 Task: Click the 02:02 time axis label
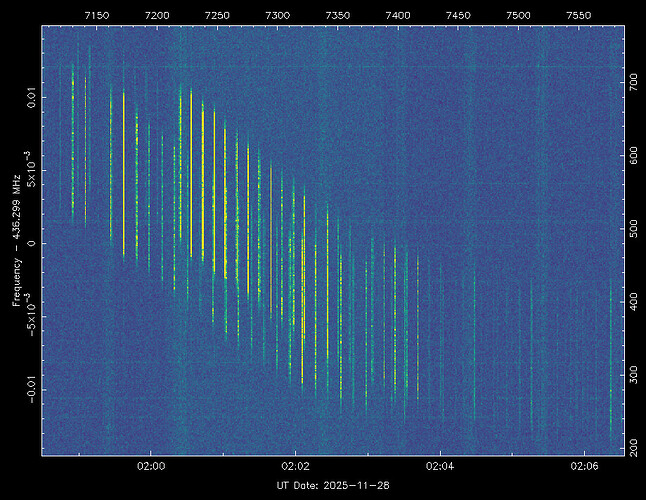pyautogui.click(x=295, y=466)
